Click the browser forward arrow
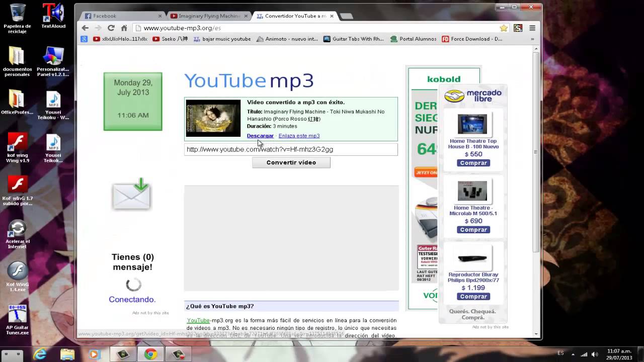644x362 pixels. tap(98, 28)
